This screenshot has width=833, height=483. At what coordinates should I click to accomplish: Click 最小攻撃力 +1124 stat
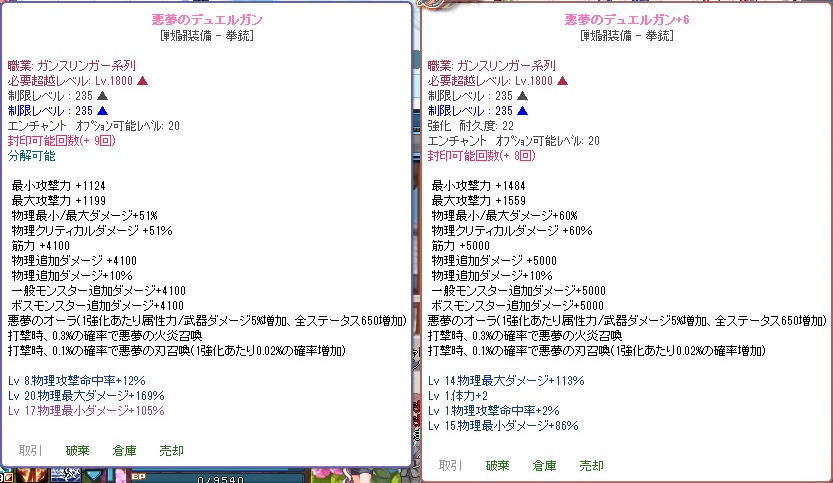pyautogui.click(x=58, y=186)
